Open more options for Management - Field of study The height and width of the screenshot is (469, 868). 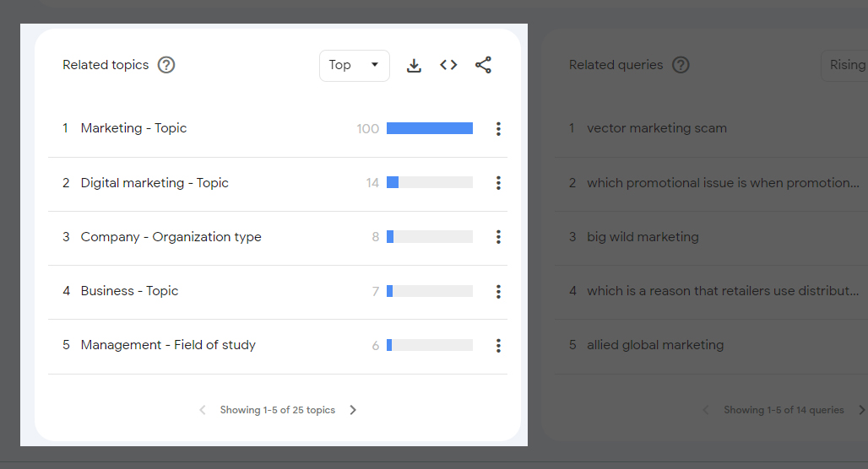pos(498,346)
